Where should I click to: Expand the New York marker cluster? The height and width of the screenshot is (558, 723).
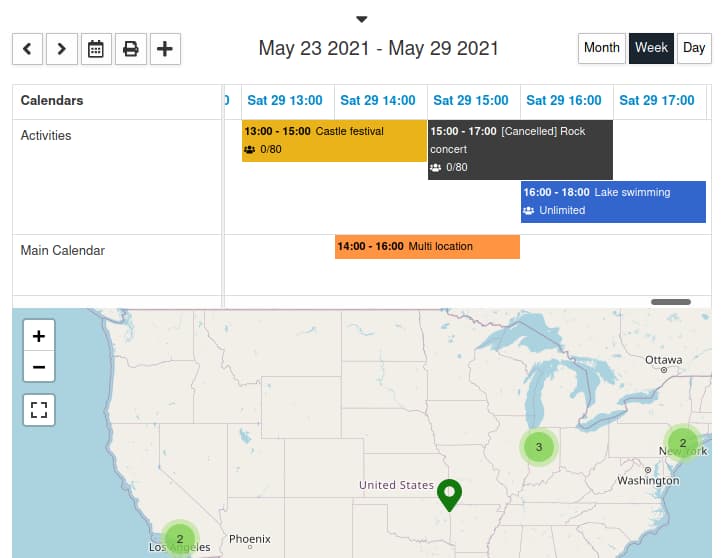tap(683, 443)
